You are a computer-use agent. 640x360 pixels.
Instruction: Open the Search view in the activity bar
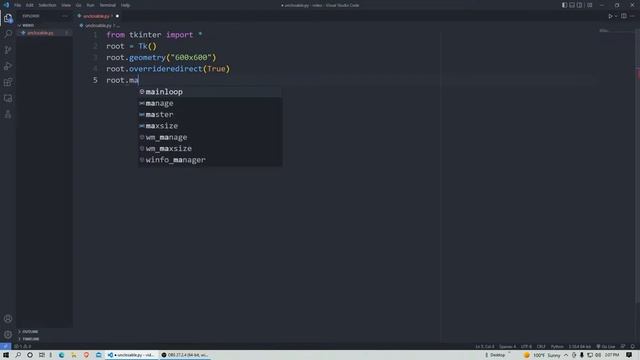pyautogui.click(x=8, y=34)
